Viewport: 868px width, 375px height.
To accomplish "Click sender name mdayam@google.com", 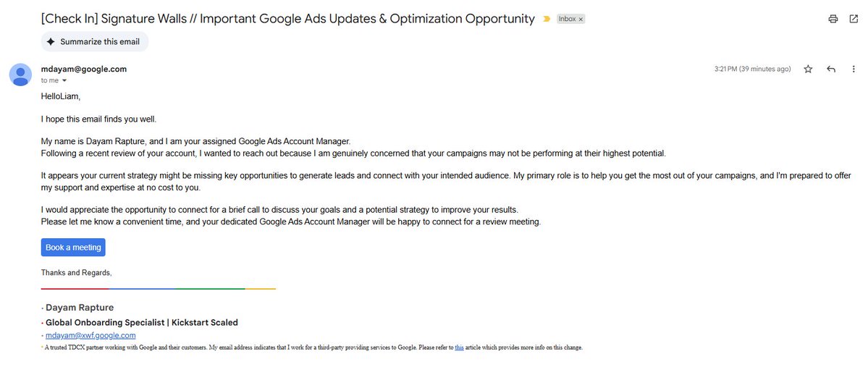I will pos(83,69).
